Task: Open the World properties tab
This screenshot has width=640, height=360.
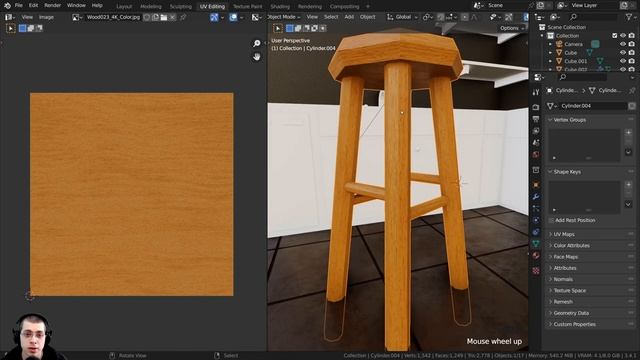Action: pyautogui.click(x=536, y=155)
